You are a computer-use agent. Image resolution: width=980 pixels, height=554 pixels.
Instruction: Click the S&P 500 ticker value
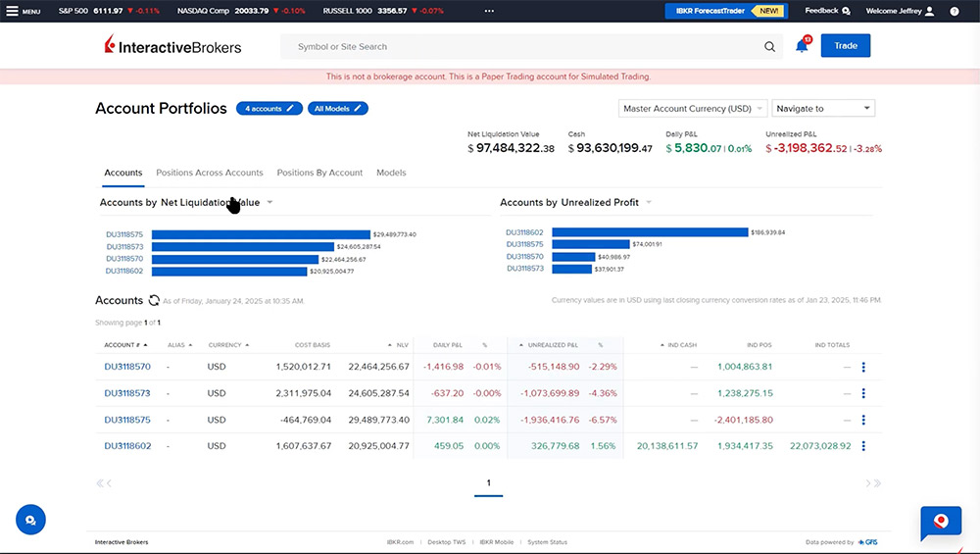coord(108,11)
